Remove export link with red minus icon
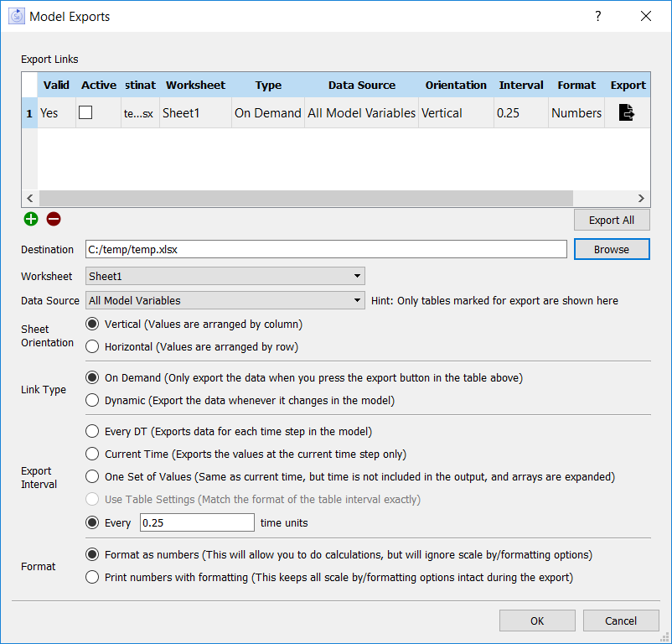The height and width of the screenshot is (644, 672). point(54,219)
